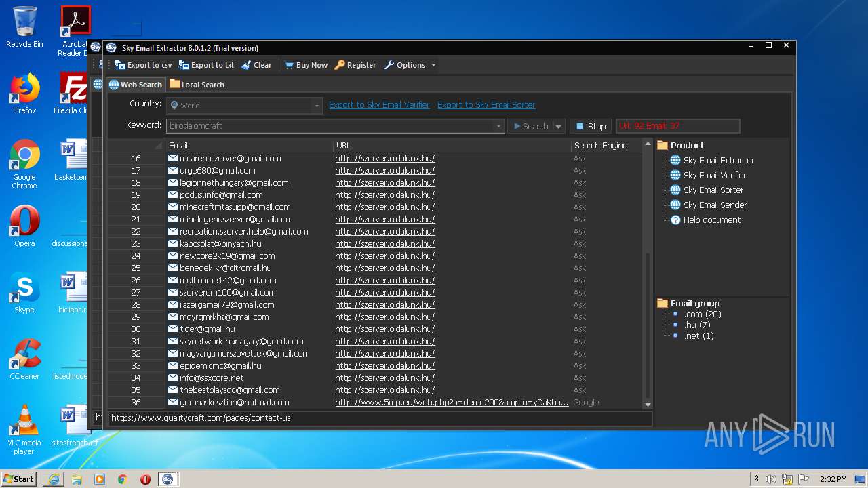
Task: Show hidden system tray icons
Action: point(757,479)
